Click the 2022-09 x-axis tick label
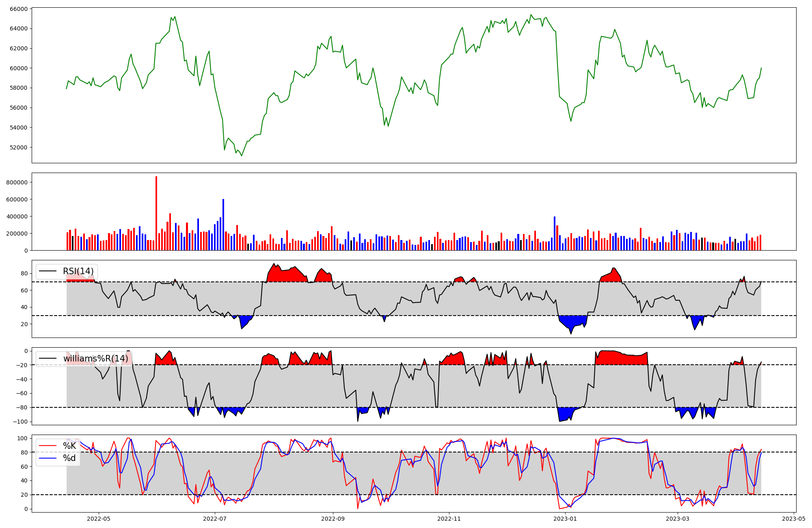 click(x=333, y=519)
